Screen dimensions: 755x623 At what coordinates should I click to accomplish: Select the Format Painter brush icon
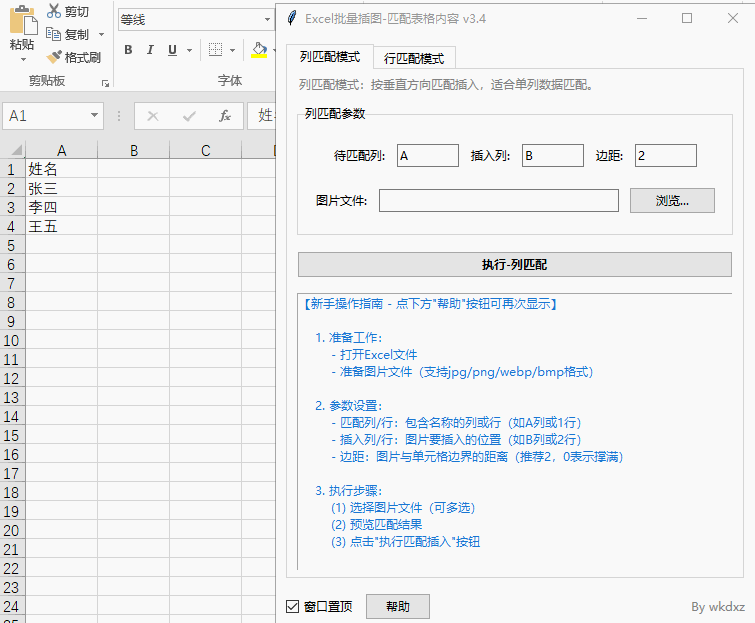point(54,57)
